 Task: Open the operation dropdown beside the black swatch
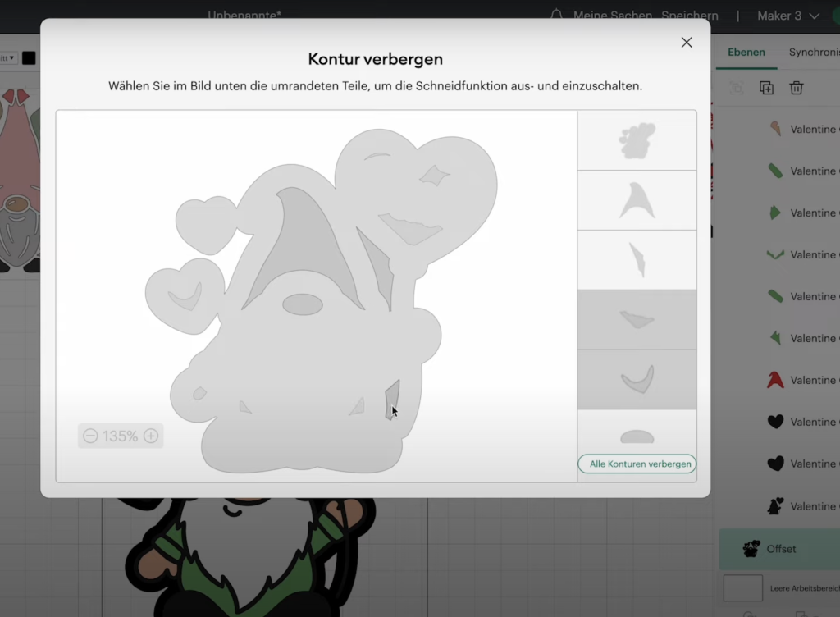point(8,58)
